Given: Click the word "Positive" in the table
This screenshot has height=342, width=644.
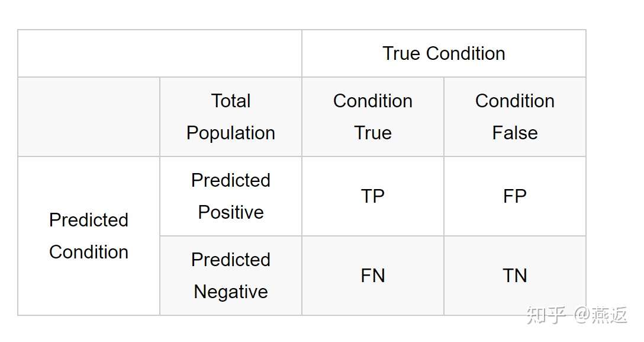Looking at the screenshot, I should tap(231, 212).
